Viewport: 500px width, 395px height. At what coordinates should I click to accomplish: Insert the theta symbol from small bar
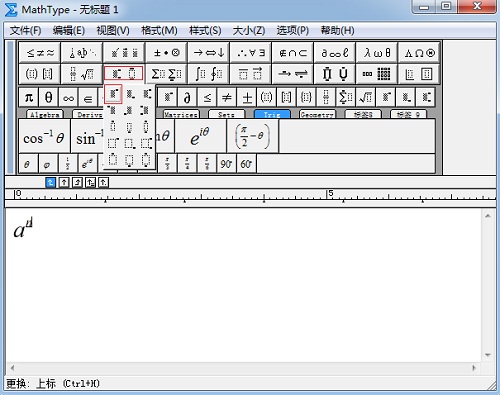[x=48, y=97]
